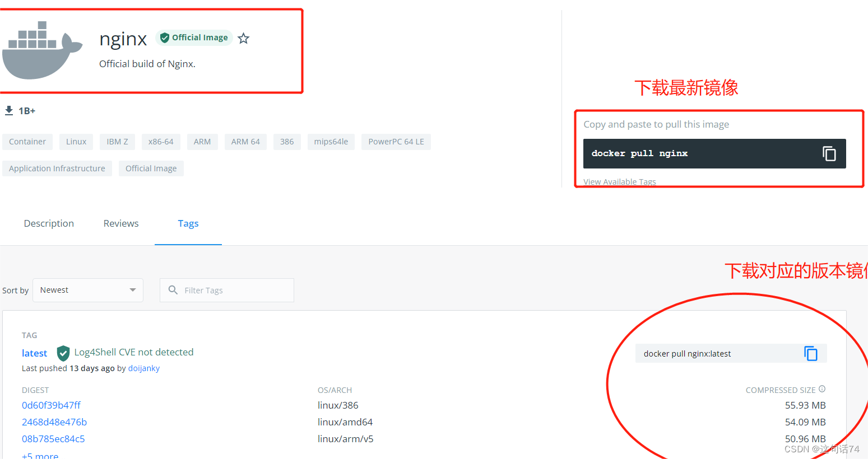Click the Log4Shell CVE shield icon

click(x=63, y=353)
